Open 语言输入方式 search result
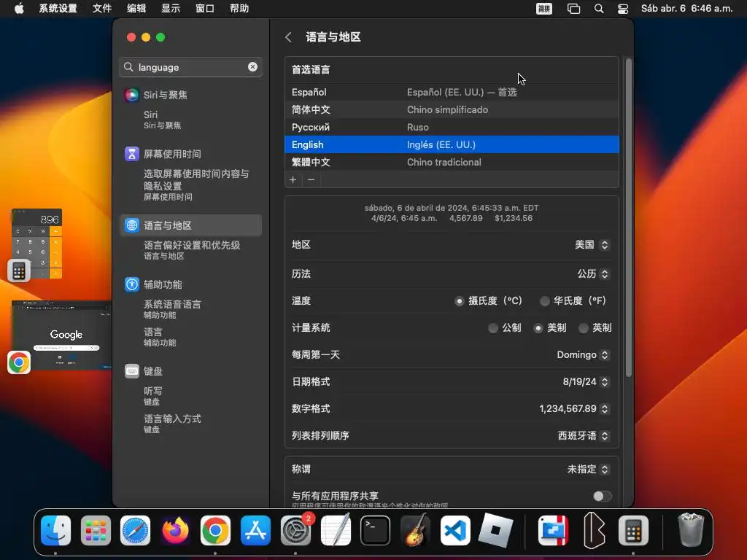 tap(172, 424)
